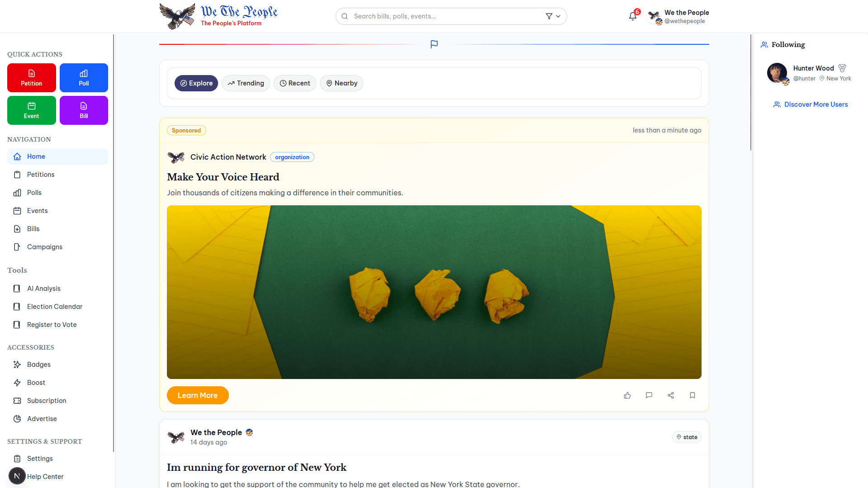Switch feed to Nearby
868x488 pixels.
coord(342,83)
